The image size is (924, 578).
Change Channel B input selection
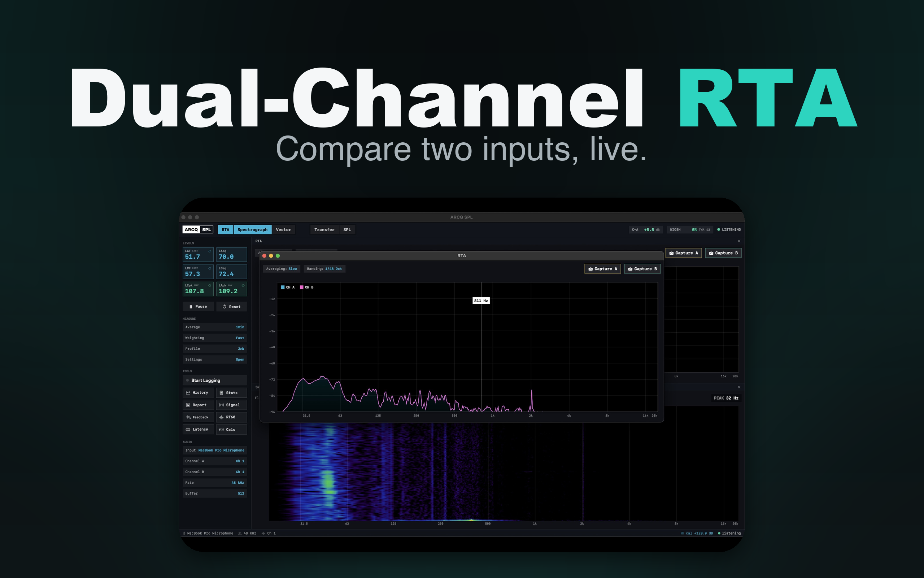coord(215,472)
